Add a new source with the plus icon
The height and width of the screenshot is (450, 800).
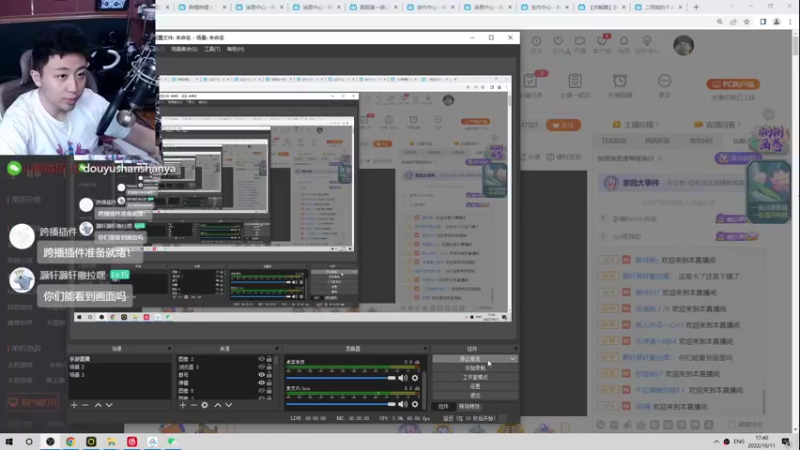click(183, 405)
